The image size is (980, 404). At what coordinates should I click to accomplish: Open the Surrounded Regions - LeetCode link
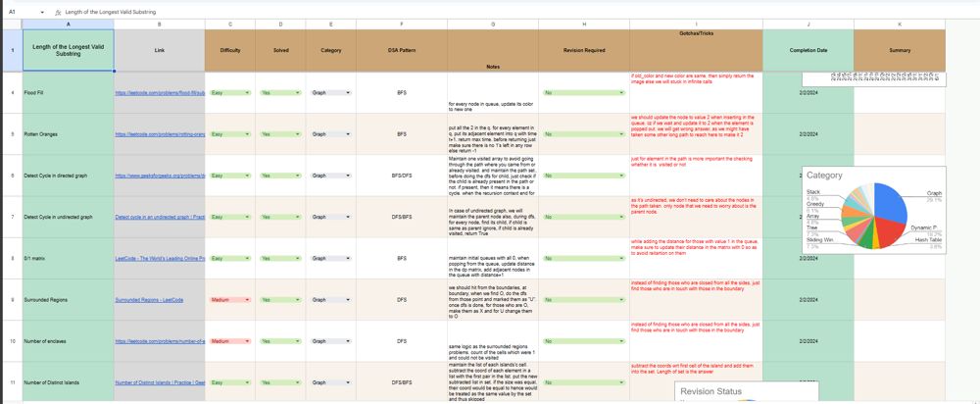click(x=146, y=300)
